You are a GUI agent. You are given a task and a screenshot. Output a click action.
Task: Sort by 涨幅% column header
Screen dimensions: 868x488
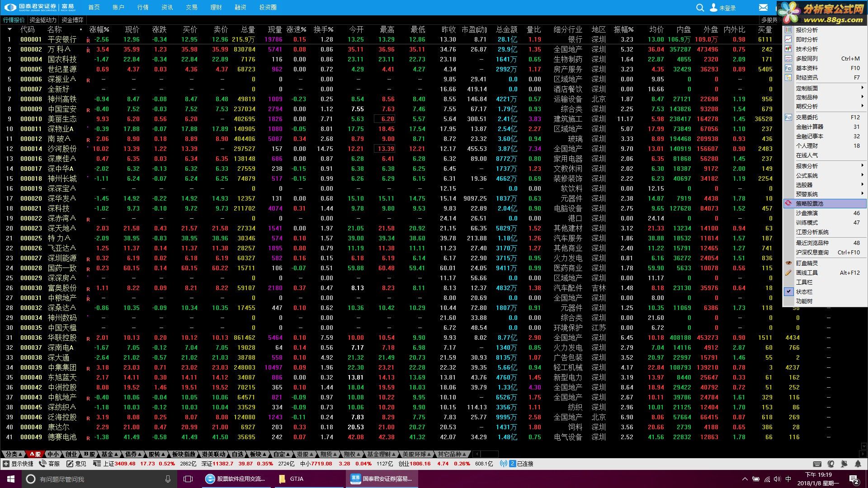pyautogui.click(x=99, y=29)
